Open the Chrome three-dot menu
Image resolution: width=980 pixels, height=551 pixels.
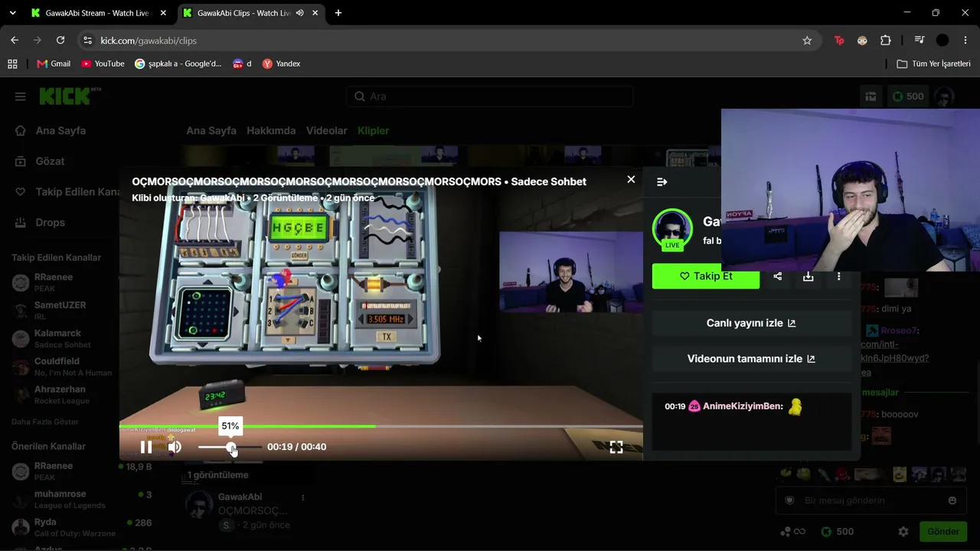click(x=965, y=41)
